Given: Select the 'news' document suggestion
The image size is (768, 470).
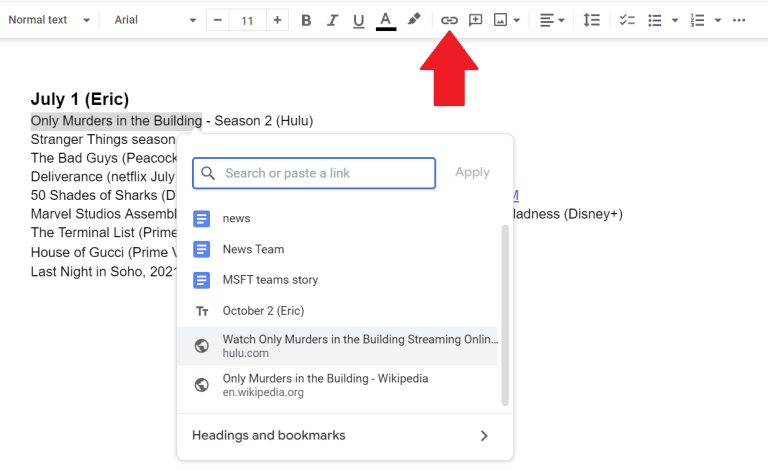Looking at the screenshot, I should pos(337,218).
